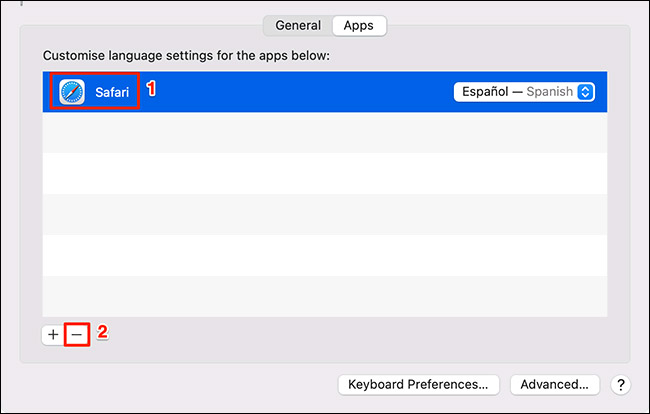Select the Safari name label in the list
650x414 pixels.
click(113, 92)
